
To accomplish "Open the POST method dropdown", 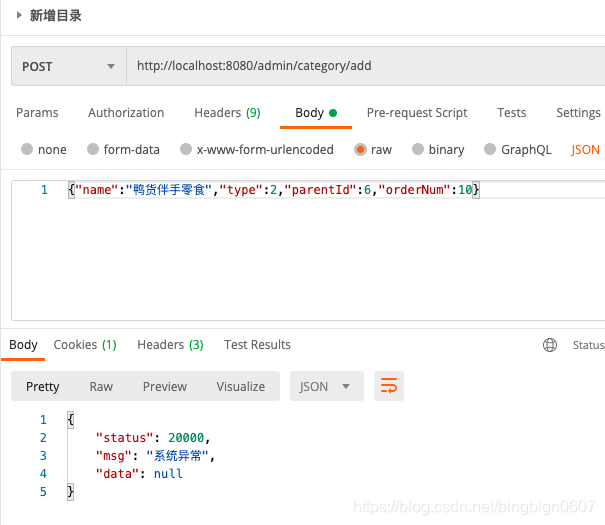I will coord(69,66).
